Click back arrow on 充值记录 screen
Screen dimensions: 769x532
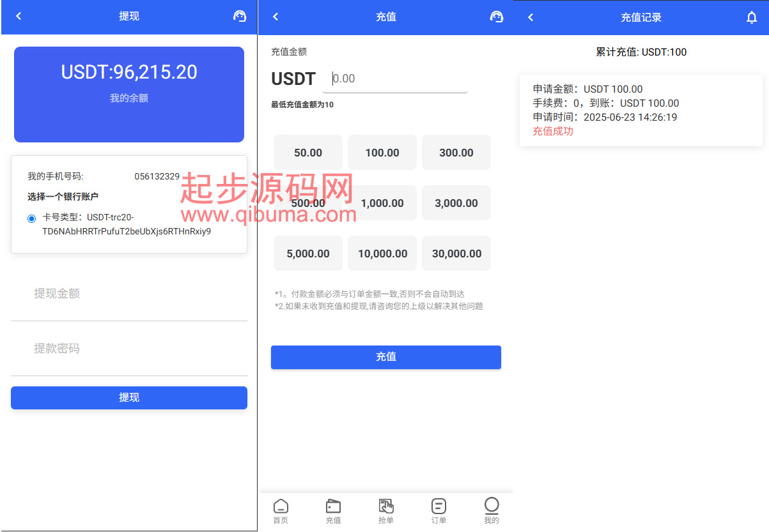click(x=531, y=17)
